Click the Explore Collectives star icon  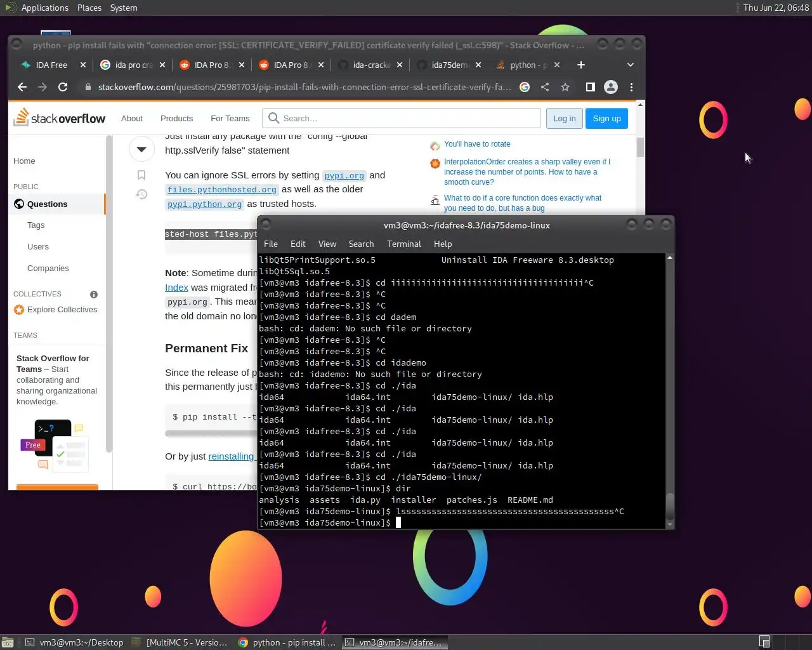[19, 310]
